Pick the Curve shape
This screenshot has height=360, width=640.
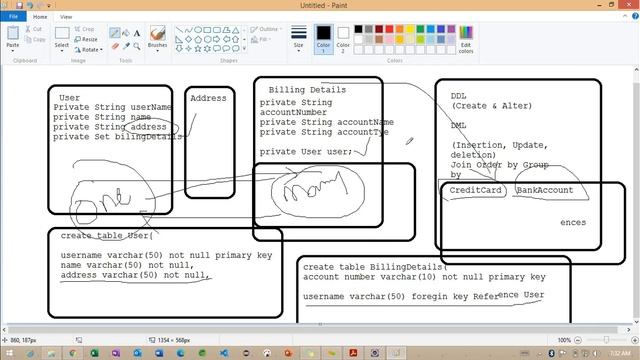tap(189, 30)
